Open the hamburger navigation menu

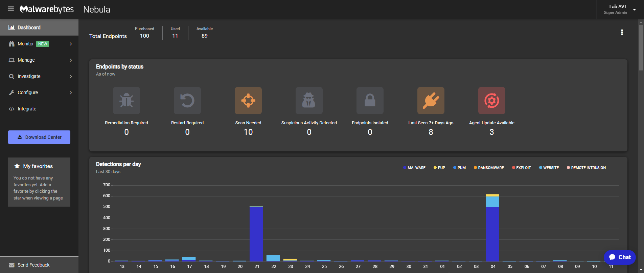point(11,9)
